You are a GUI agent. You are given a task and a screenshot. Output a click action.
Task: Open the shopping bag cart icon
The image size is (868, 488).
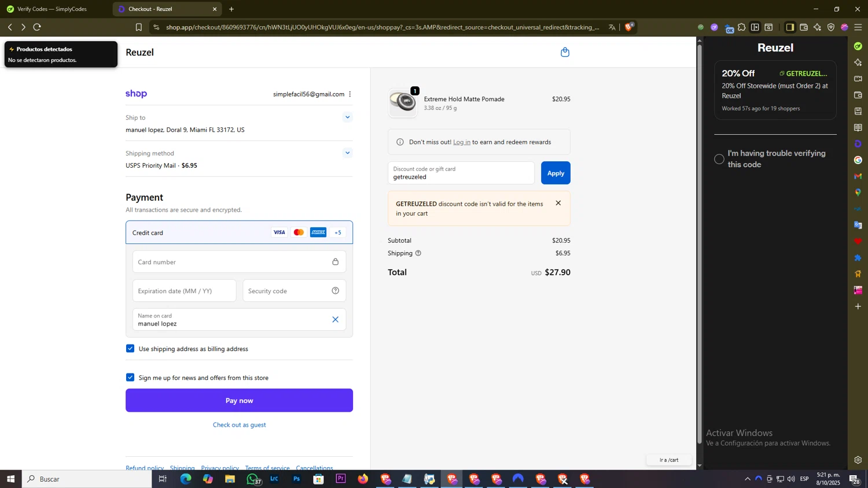[x=565, y=52]
